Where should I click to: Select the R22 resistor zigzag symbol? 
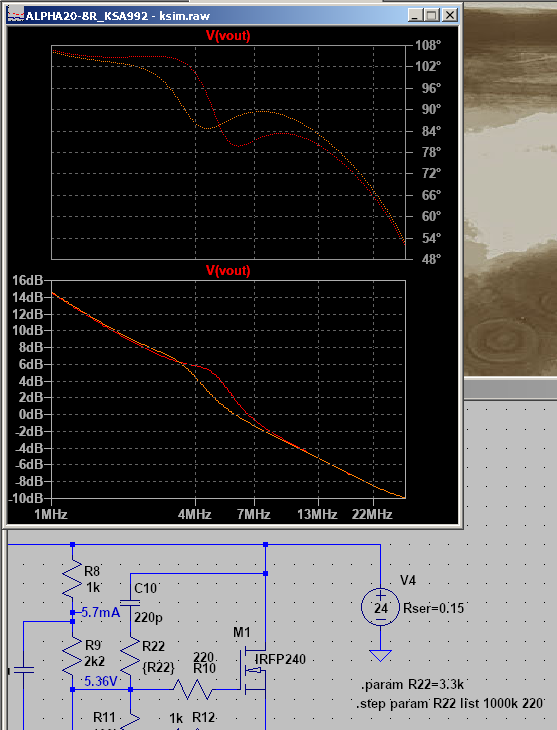(x=130, y=656)
